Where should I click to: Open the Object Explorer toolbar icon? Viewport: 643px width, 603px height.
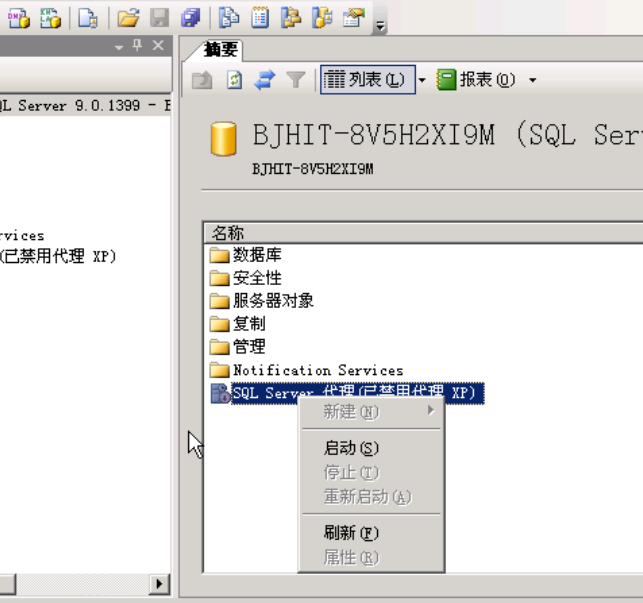click(291, 18)
